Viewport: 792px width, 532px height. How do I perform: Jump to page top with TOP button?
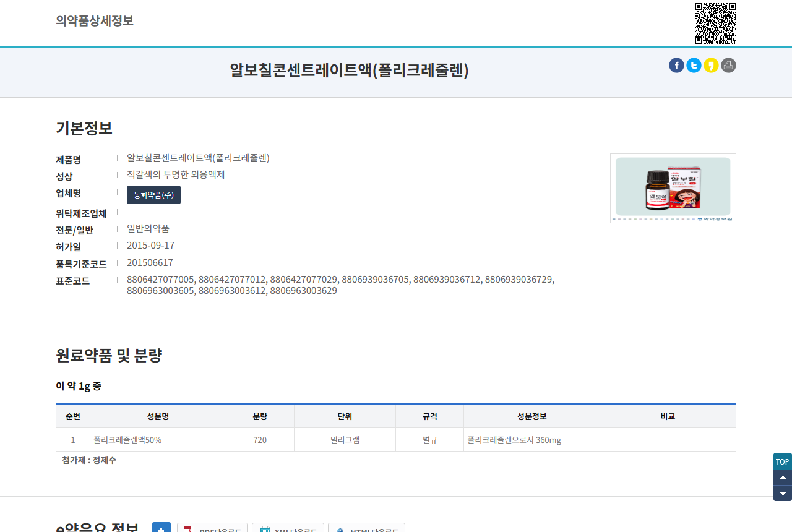783,461
